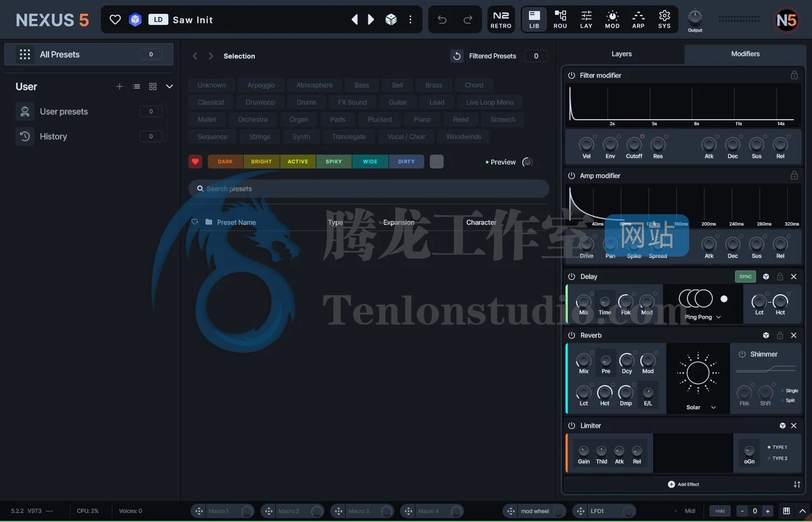Viewport: 812px width, 522px height.
Task: Increase octave with plus stepper
Action: pos(768,511)
